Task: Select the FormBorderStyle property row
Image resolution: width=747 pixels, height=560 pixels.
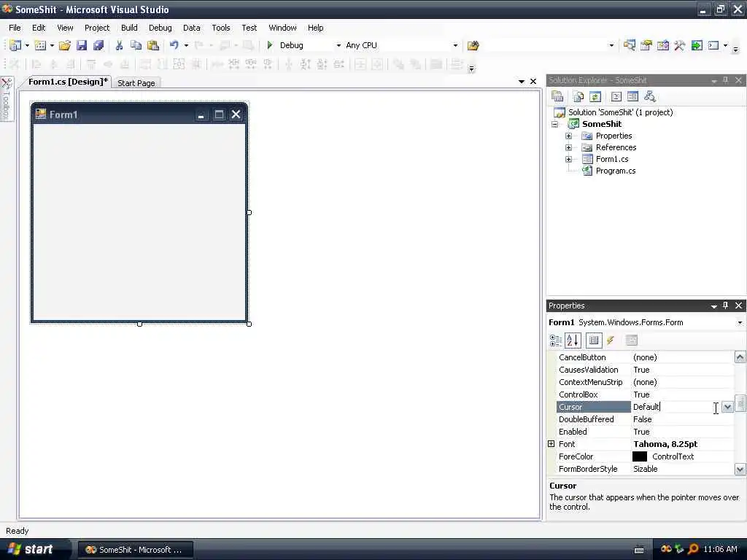Action: pyautogui.click(x=645, y=469)
